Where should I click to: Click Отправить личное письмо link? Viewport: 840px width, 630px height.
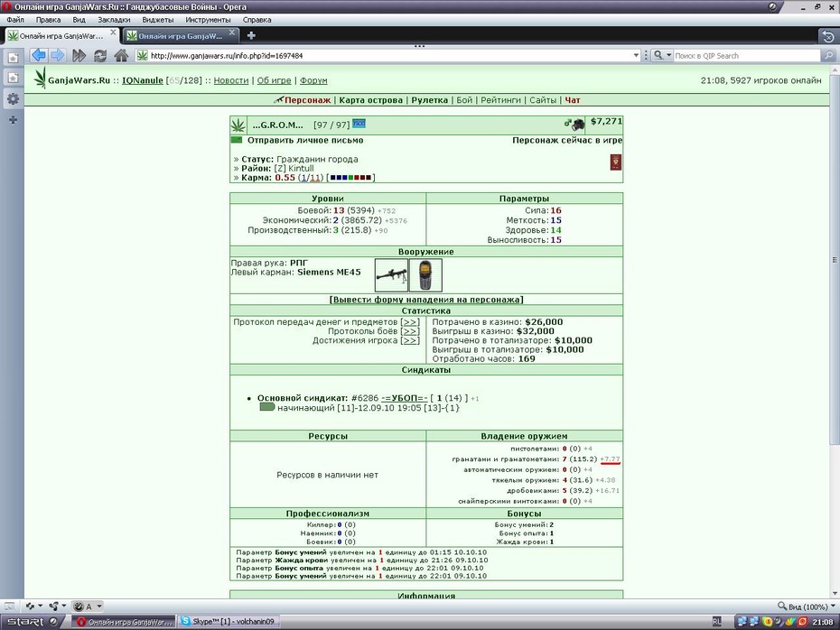(x=305, y=140)
